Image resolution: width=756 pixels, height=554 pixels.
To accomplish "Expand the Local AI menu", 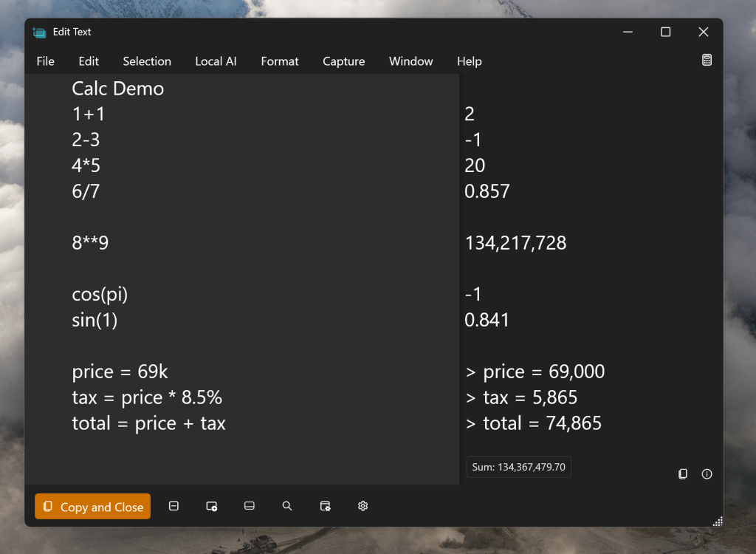I will [x=216, y=61].
